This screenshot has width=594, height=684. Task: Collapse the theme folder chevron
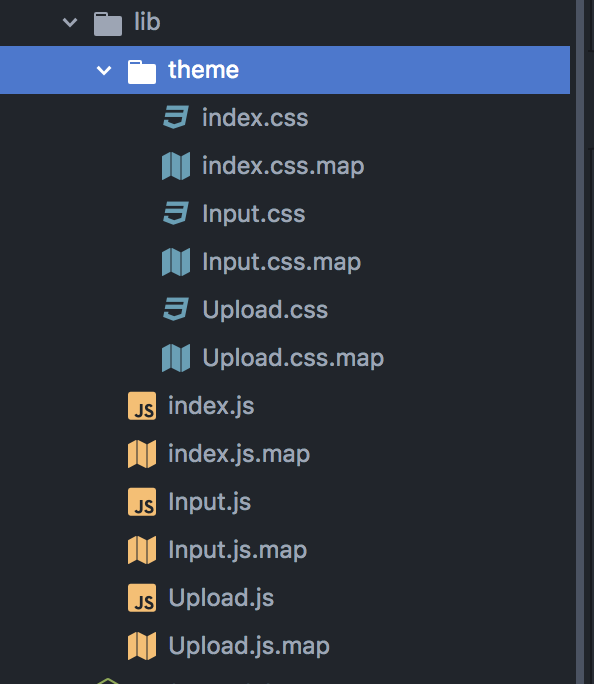pos(104,70)
